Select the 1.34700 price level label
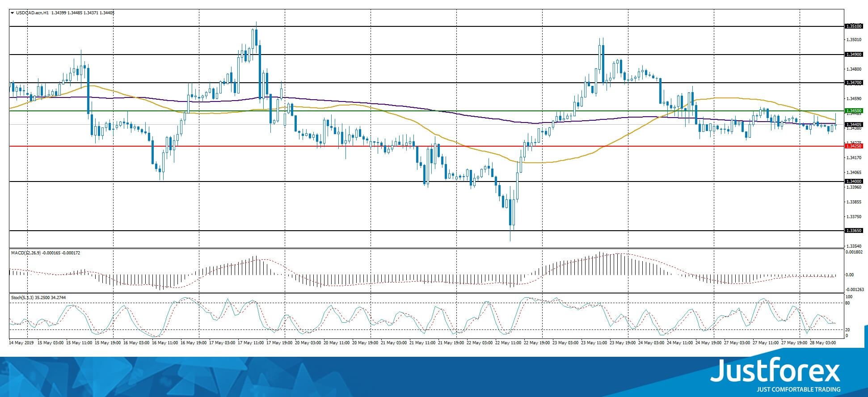 coord(853,83)
